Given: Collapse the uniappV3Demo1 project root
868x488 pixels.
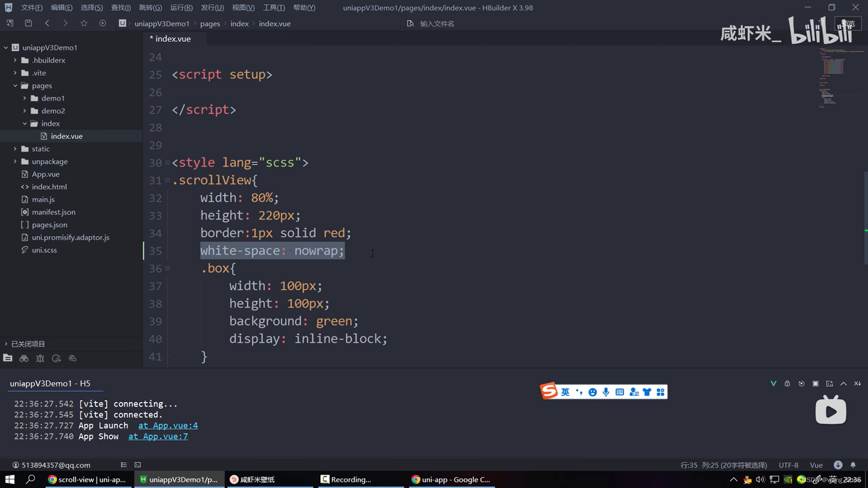Looking at the screenshot, I should click(x=6, y=47).
